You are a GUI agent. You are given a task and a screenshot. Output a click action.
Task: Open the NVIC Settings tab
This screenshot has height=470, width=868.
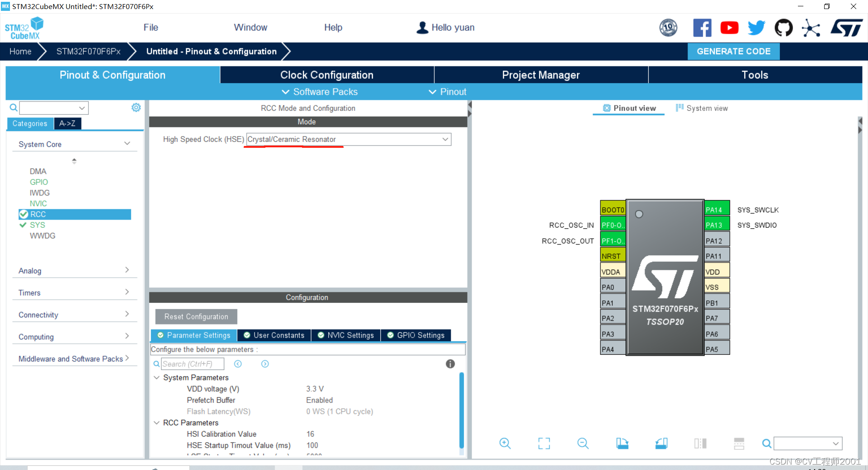tap(346, 335)
